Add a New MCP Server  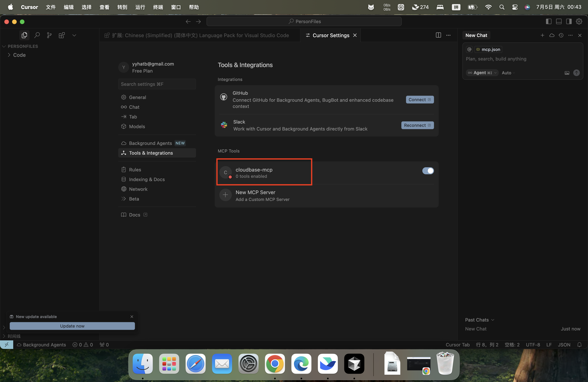pyautogui.click(x=326, y=195)
